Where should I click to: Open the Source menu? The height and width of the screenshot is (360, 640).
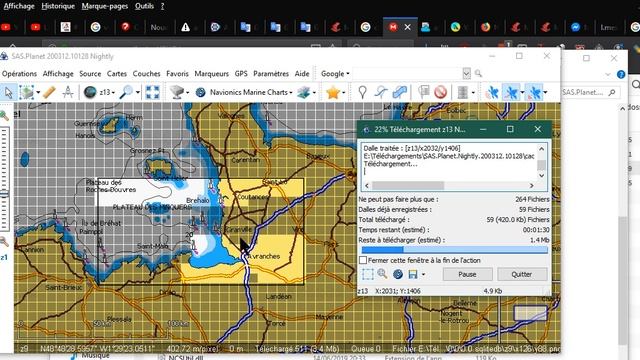tap(90, 73)
